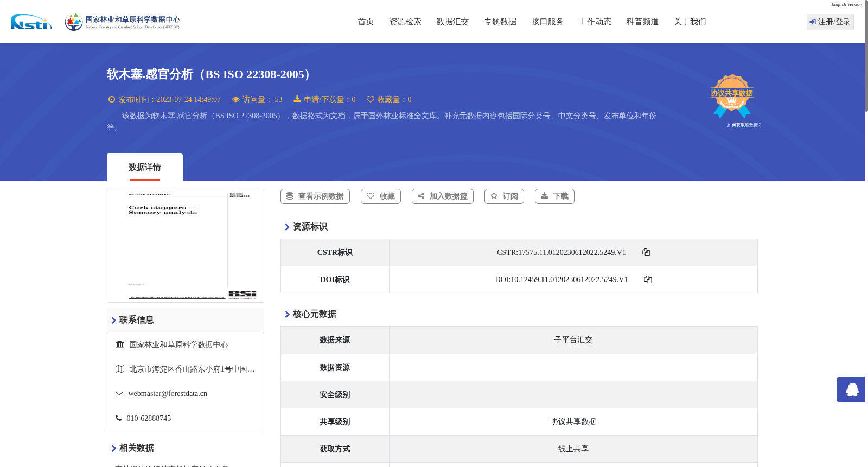Click the 获取方式 row label
The width and height of the screenshot is (868, 467).
(x=335, y=449)
